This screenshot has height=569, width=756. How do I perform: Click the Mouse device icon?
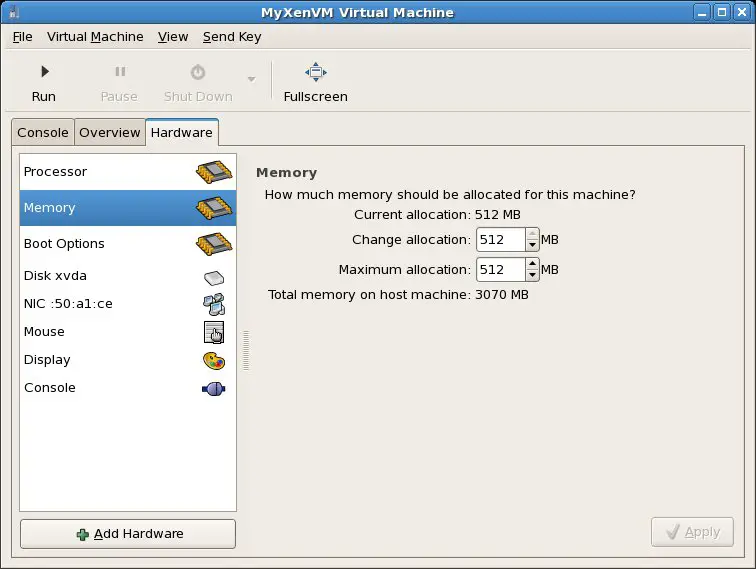[x=214, y=332]
